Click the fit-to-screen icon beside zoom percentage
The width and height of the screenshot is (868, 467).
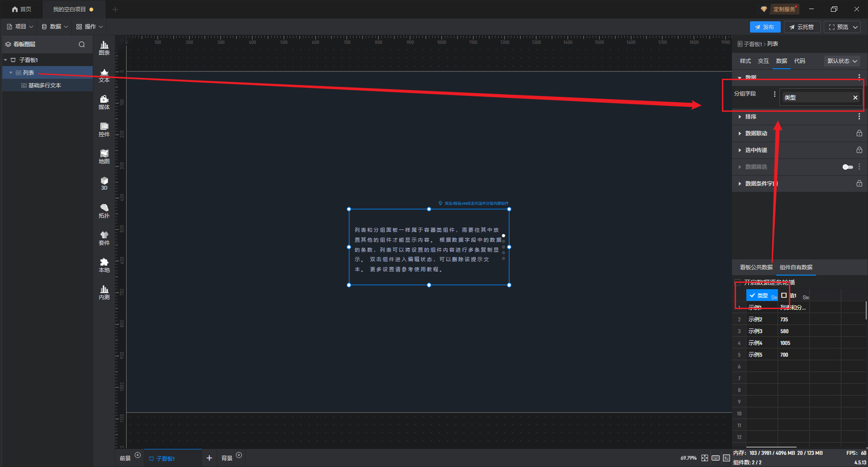(704, 458)
